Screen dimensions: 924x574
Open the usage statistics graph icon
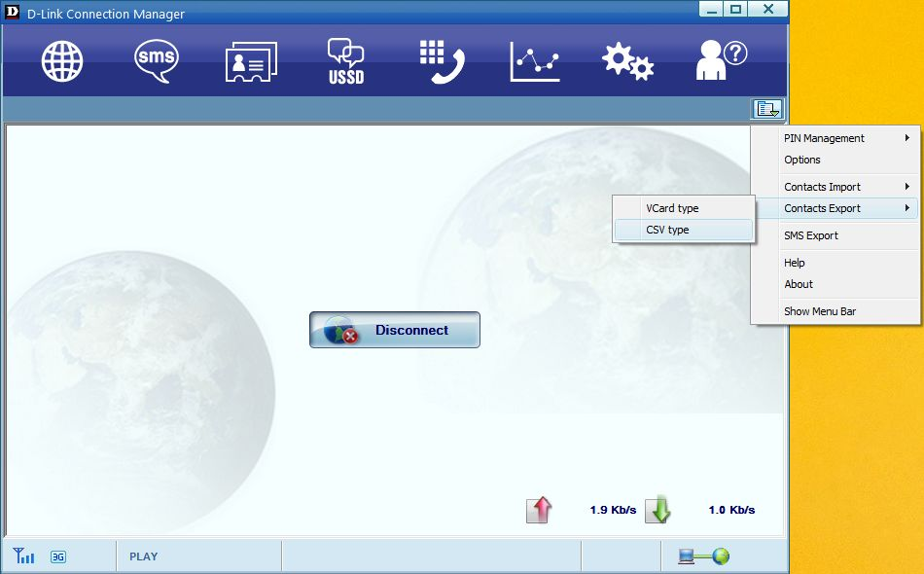click(x=535, y=61)
